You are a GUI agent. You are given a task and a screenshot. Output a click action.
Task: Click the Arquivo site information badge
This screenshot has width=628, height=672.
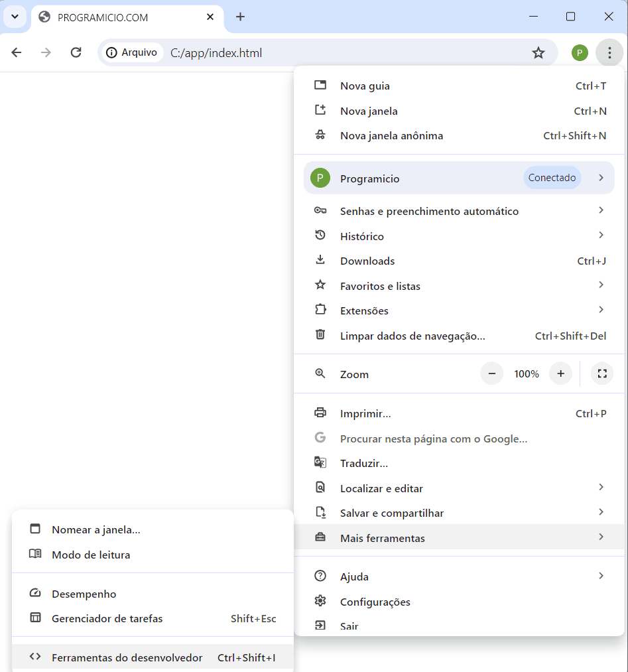(x=131, y=52)
